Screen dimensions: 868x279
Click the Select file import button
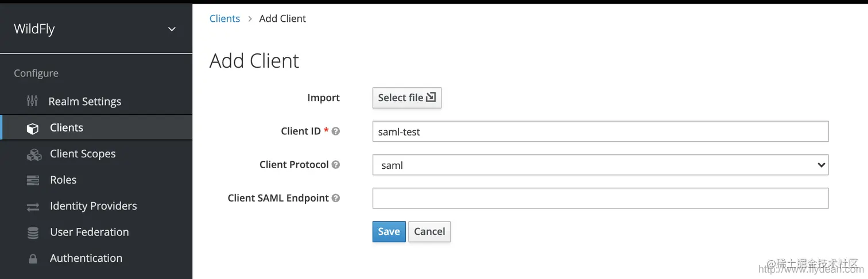(x=406, y=98)
